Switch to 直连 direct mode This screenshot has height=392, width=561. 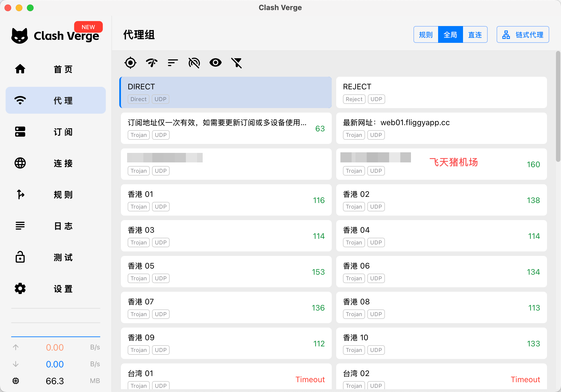[x=475, y=35]
